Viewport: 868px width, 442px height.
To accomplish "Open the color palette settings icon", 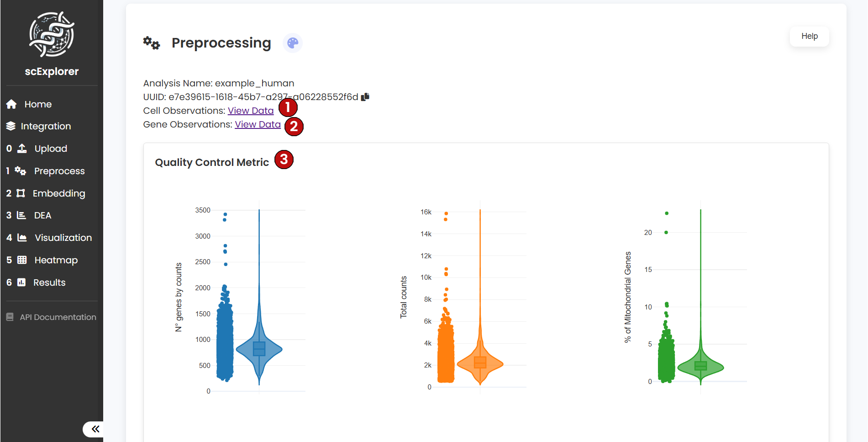I will pyautogui.click(x=293, y=43).
